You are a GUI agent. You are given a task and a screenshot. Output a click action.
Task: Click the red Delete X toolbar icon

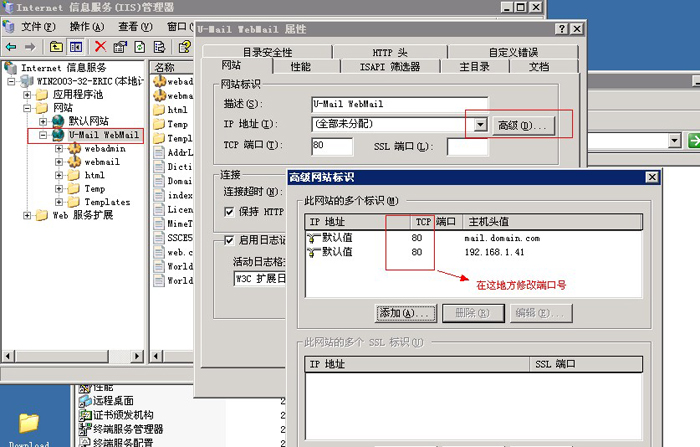[100, 46]
